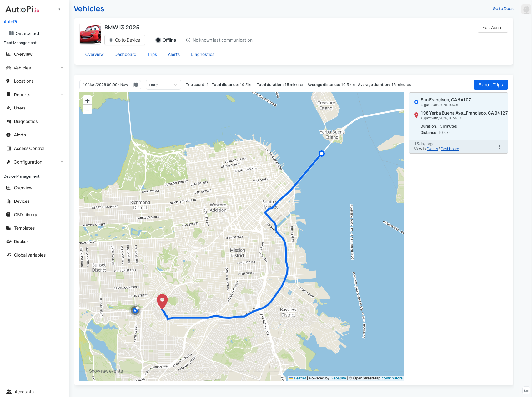Open the trip's Dashboard link
Image resolution: width=532 pixels, height=397 pixels.
coord(450,149)
